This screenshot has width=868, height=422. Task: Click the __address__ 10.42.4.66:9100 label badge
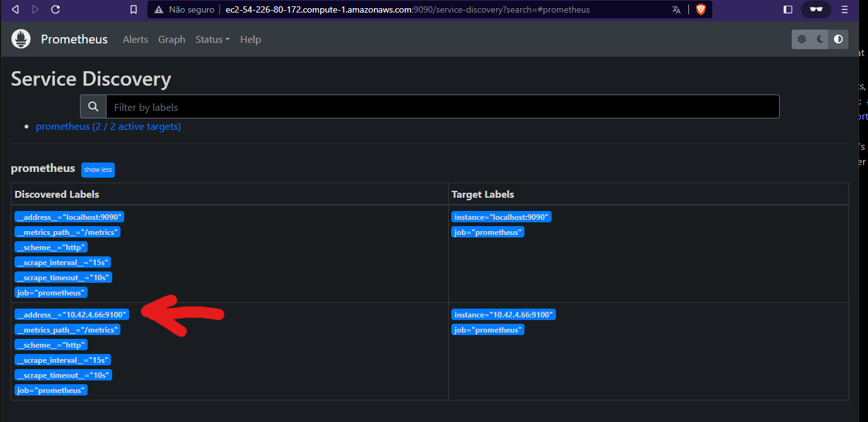71,314
